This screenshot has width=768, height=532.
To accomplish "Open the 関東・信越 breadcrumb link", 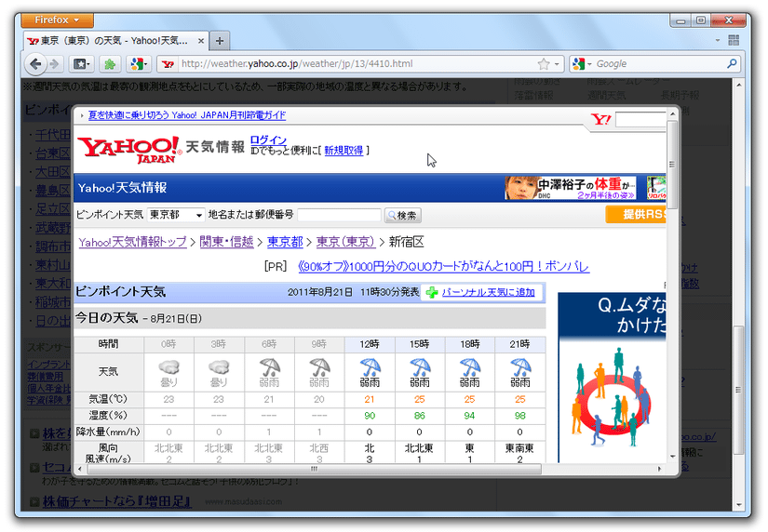I will (x=226, y=242).
